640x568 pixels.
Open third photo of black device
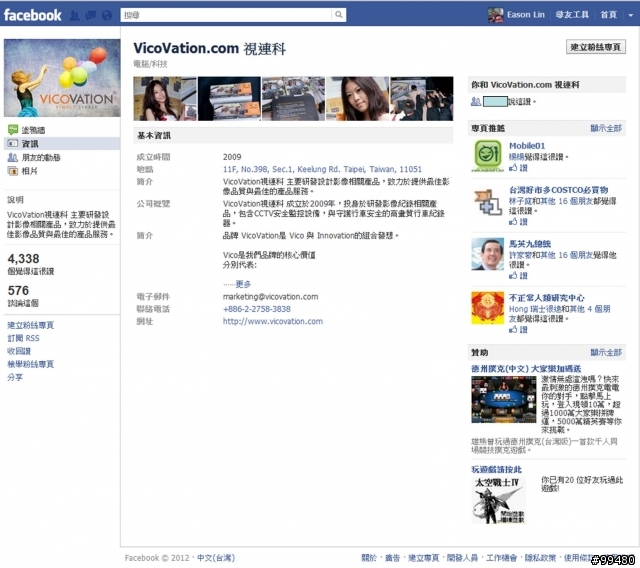pos(293,99)
